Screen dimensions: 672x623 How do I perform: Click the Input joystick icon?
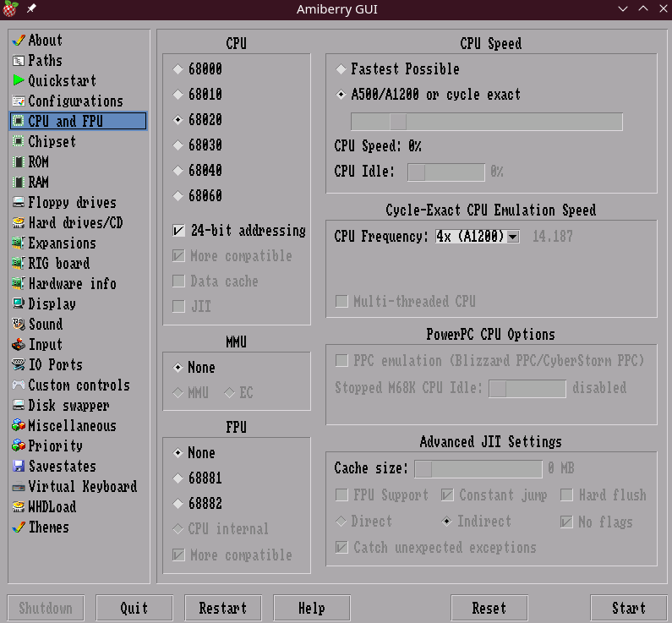click(19, 345)
